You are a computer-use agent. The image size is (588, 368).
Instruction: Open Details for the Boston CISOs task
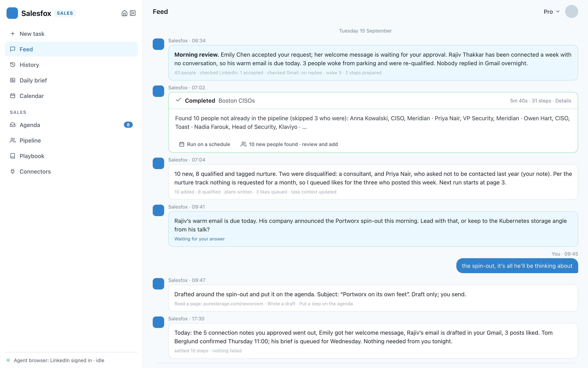[x=563, y=101]
